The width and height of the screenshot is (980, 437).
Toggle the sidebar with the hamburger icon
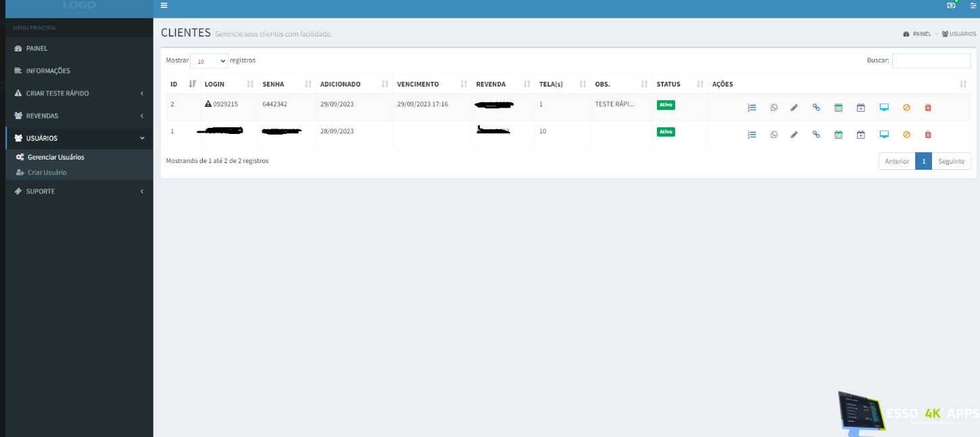(x=164, y=5)
